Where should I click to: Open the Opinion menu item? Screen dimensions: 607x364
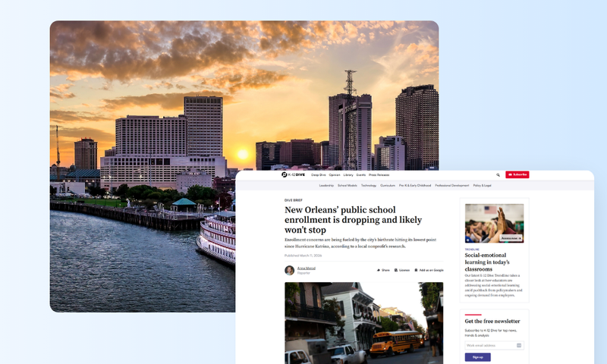pos(335,175)
